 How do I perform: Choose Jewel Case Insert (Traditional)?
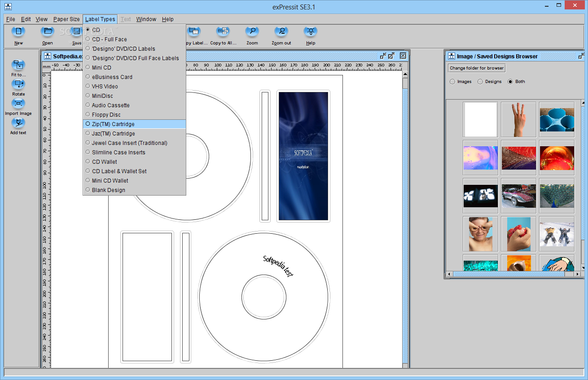pyautogui.click(x=134, y=143)
